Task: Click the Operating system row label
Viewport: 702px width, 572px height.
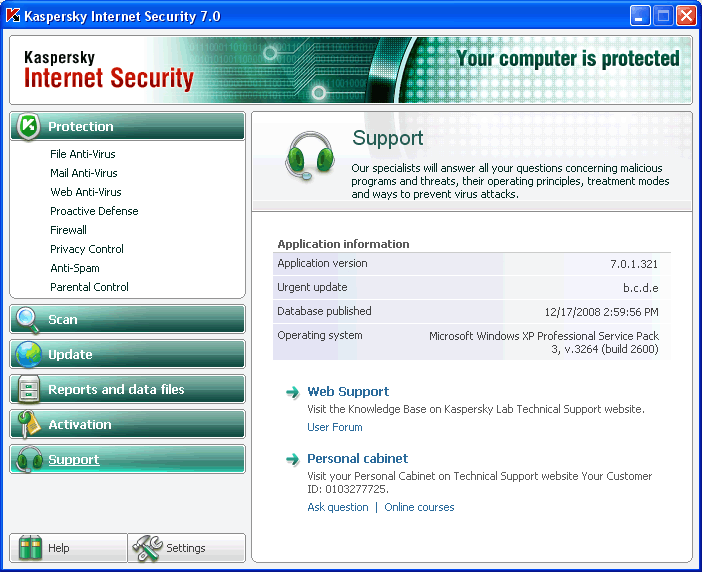Action: (x=320, y=336)
